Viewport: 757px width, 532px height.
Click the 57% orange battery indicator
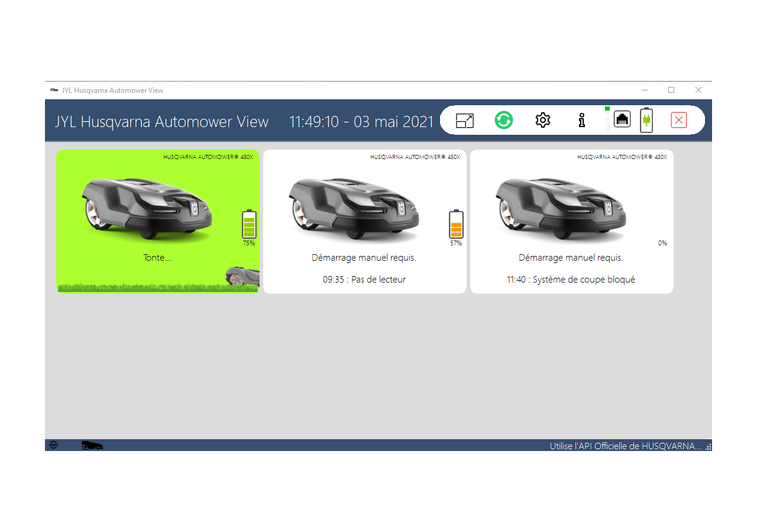point(456,225)
